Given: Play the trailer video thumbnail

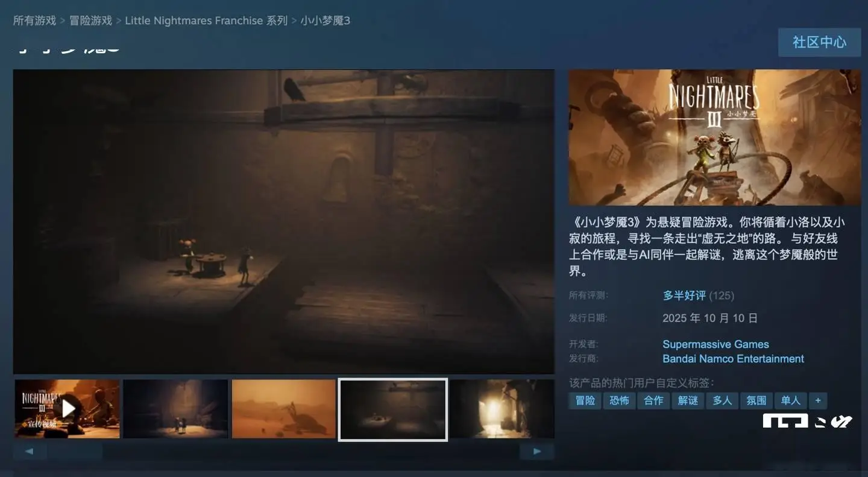Looking at the screenshot, I should [67, 408].
